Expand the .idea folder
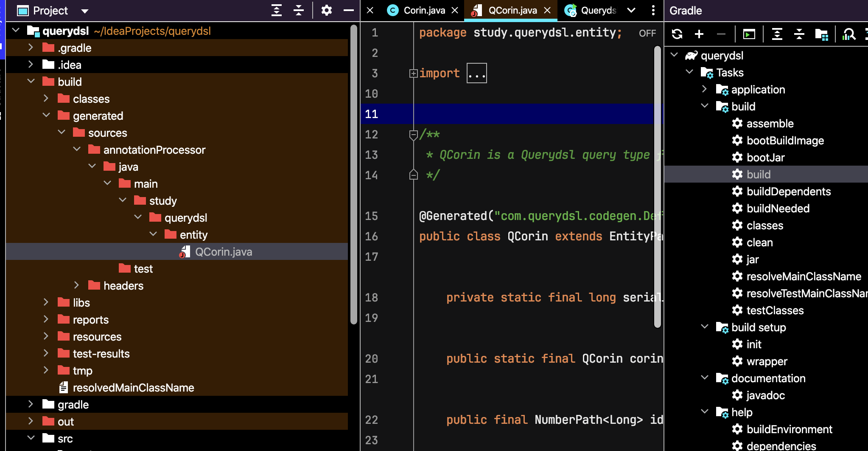Viewport: 868px width, 451px height. coord(31,65)
